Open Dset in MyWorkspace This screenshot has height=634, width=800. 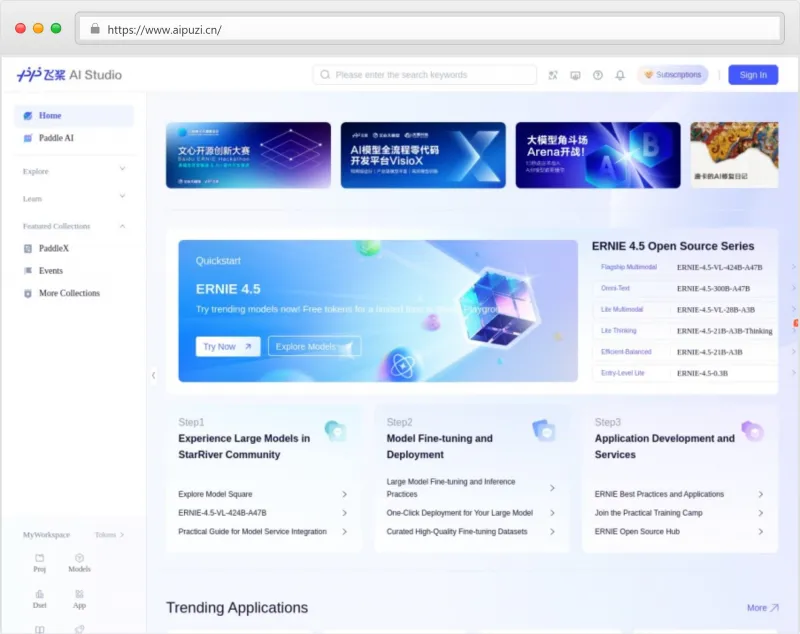click(x=40, y=598)
